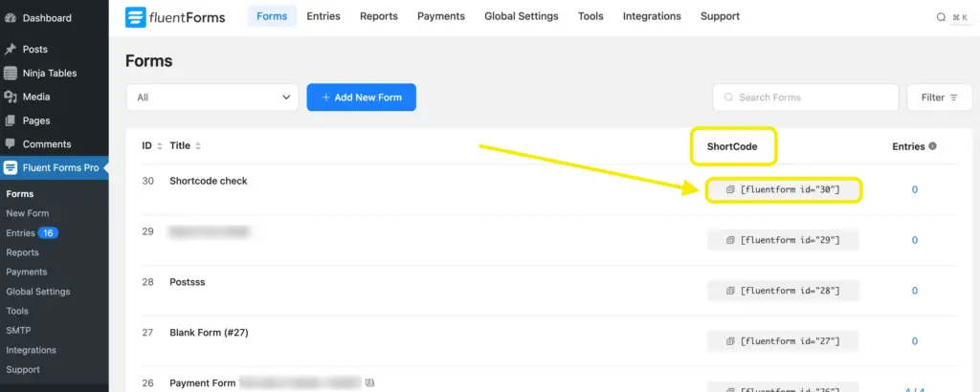Click the filter lines icon
This screenshot has height=392, width=980.
click(x=954, y=98)
